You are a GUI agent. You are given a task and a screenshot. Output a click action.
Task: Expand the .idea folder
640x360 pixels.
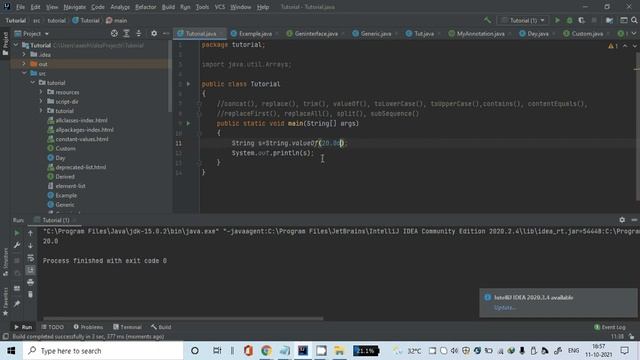(x=24, y=54)
